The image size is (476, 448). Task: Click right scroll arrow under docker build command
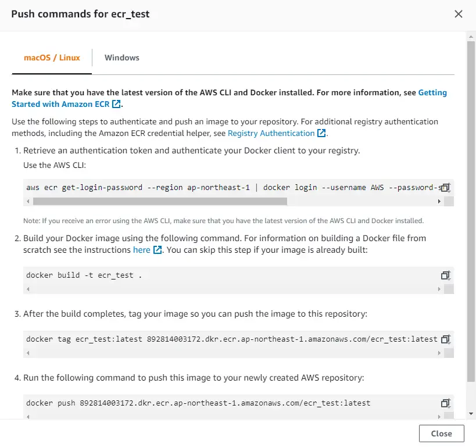point(439,288)
